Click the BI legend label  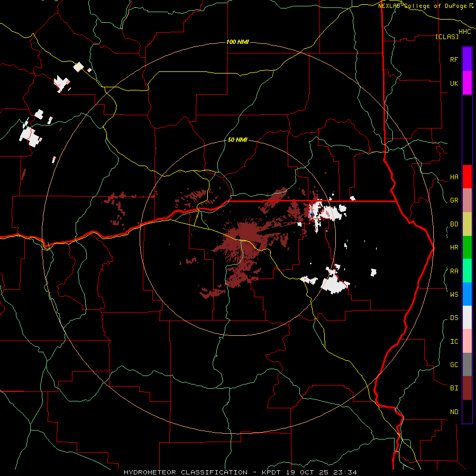point(454,388)
